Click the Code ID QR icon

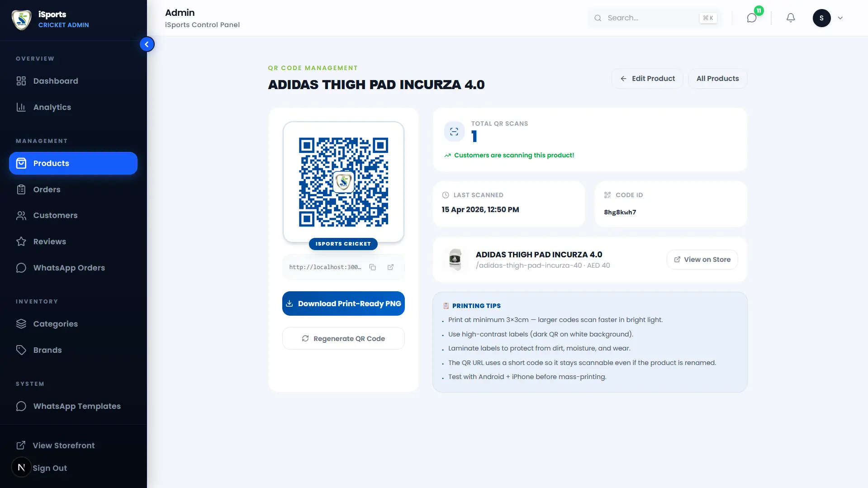tap(607, 195)
